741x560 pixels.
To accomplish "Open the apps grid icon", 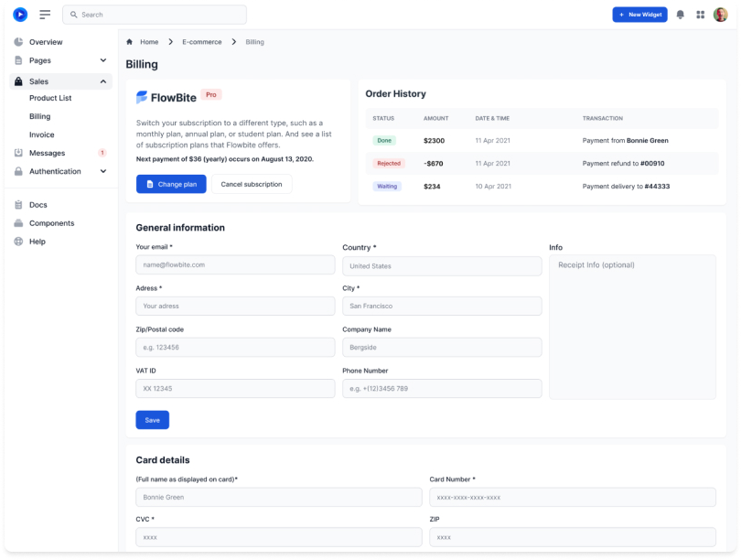I will coord(701,15).
